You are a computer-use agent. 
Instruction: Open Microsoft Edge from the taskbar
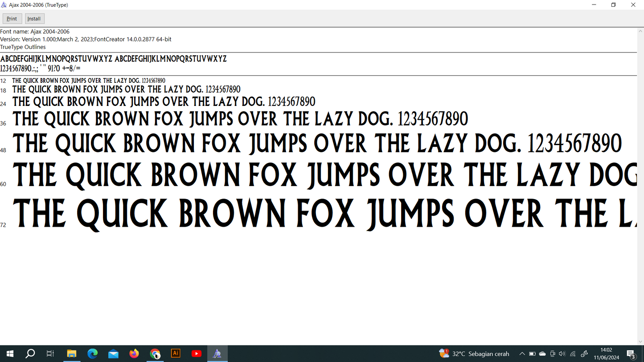pos(92,354)
